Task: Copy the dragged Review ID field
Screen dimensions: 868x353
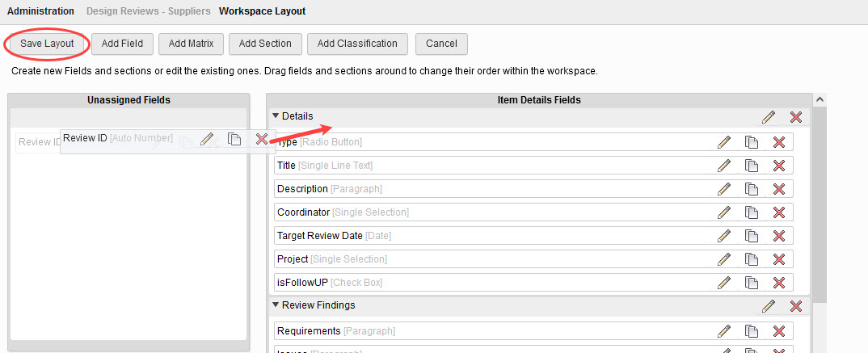Action: coord(234,139)
